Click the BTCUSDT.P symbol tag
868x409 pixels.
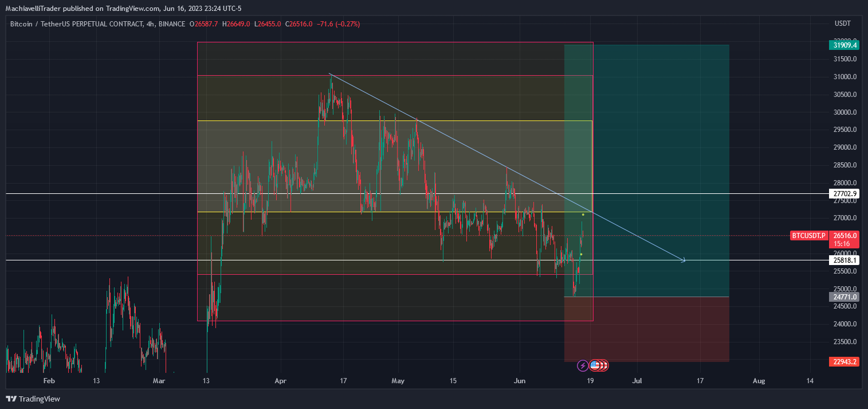[809, 236]
